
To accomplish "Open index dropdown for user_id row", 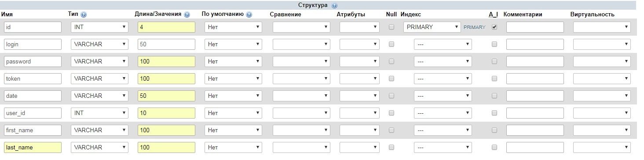I will (443, 113).
